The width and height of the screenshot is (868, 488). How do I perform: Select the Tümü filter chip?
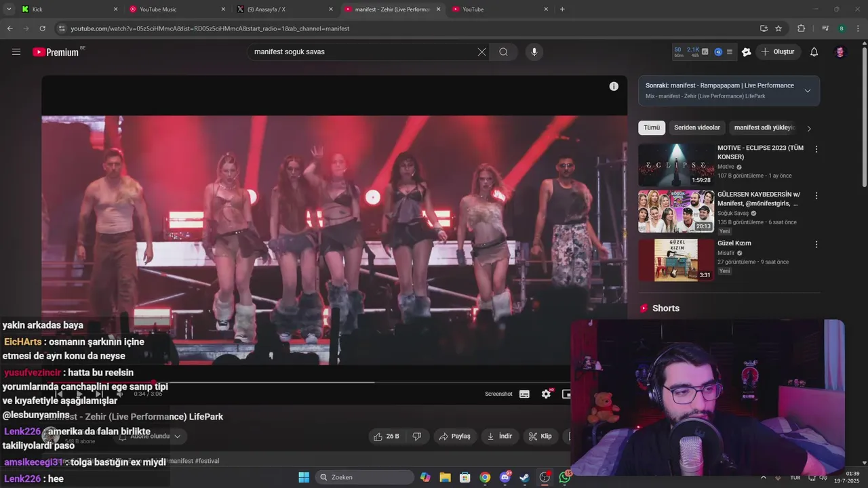click(652, 127)
